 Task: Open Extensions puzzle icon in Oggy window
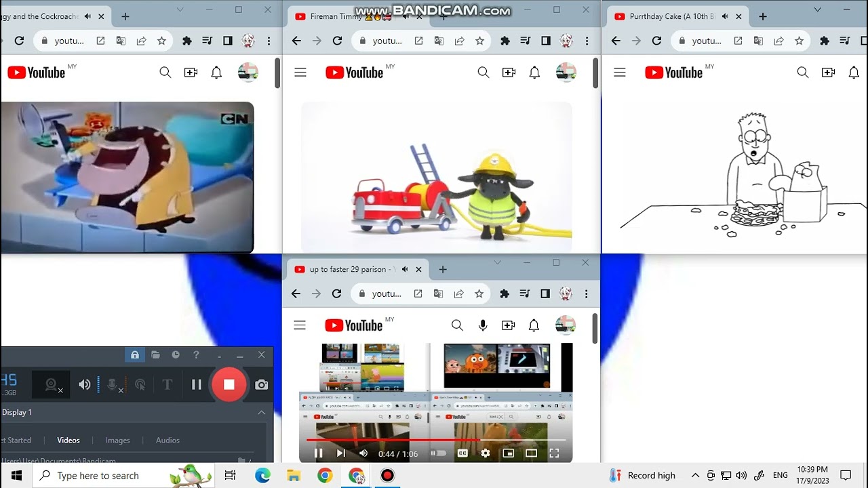point(186,41)
